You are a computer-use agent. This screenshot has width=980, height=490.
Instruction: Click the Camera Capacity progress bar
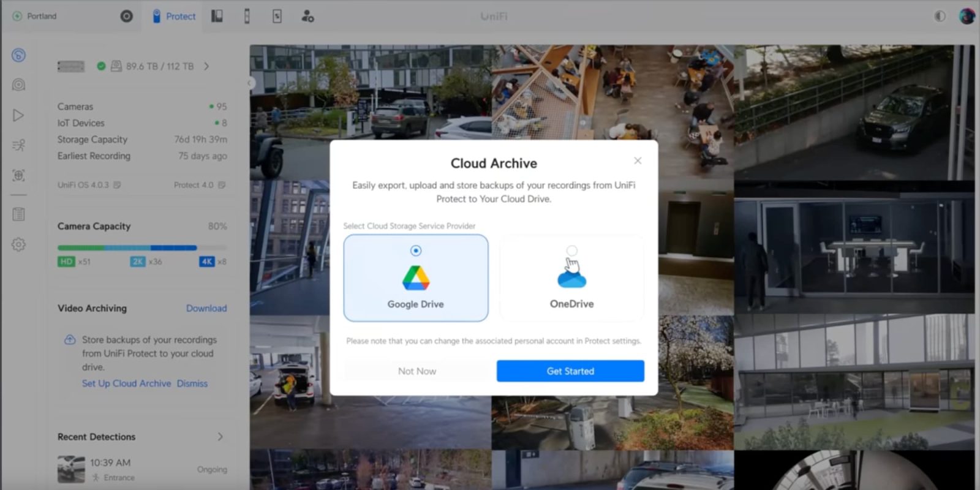pos(127,248)
